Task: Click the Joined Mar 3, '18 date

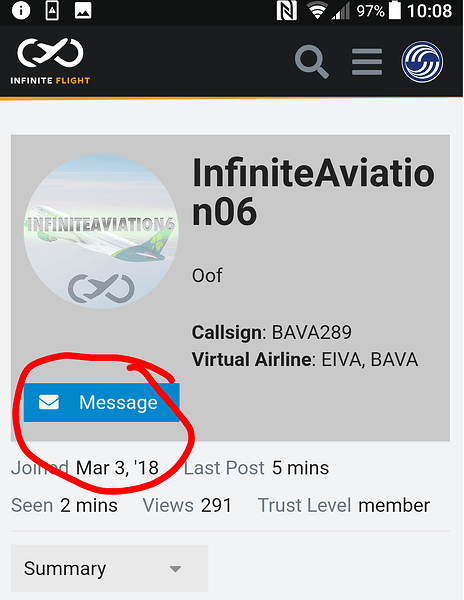Action: pyautogui.click(x=85, y=468)
